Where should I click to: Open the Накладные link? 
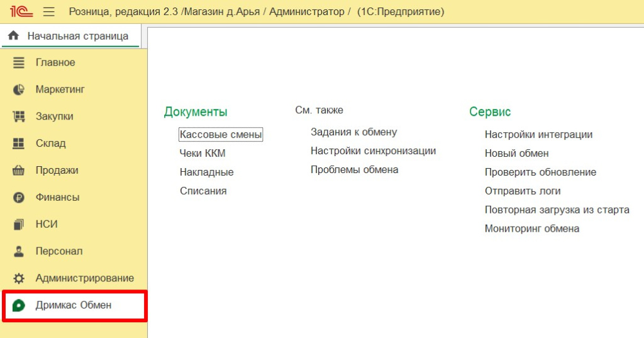(x=206, y=172)
